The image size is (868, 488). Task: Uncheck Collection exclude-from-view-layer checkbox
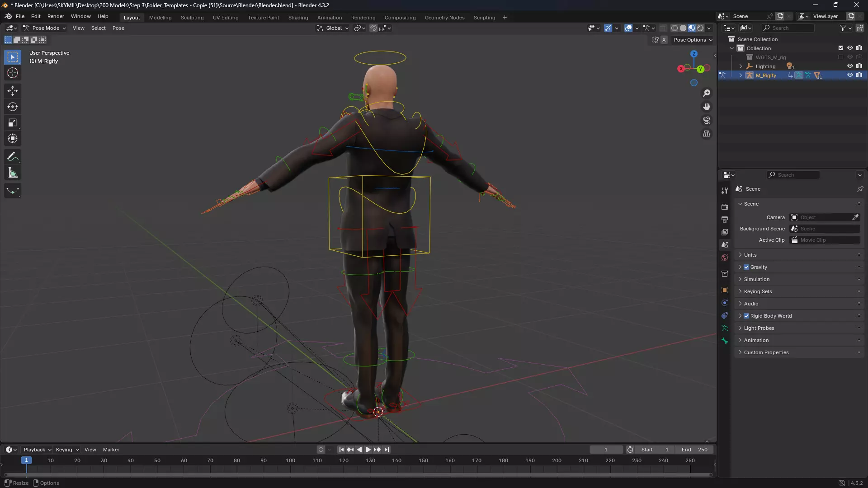click(841, 48)
